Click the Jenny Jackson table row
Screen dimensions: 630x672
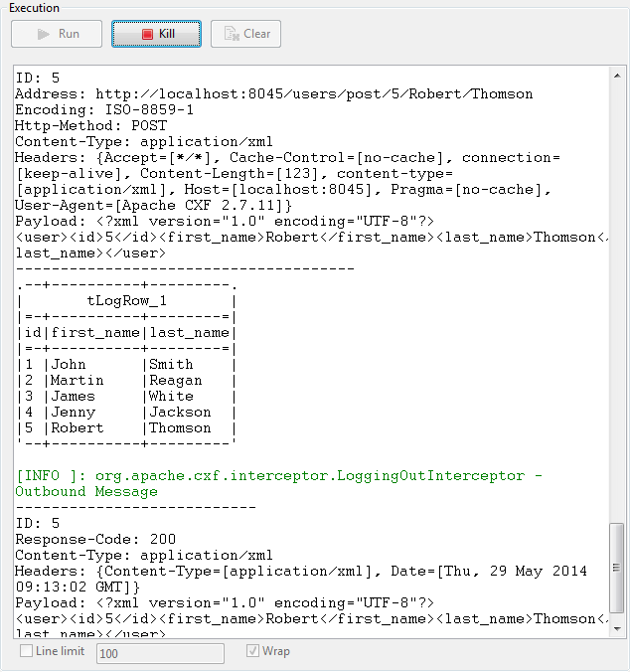pyautogui.click(x=127, y=412)
